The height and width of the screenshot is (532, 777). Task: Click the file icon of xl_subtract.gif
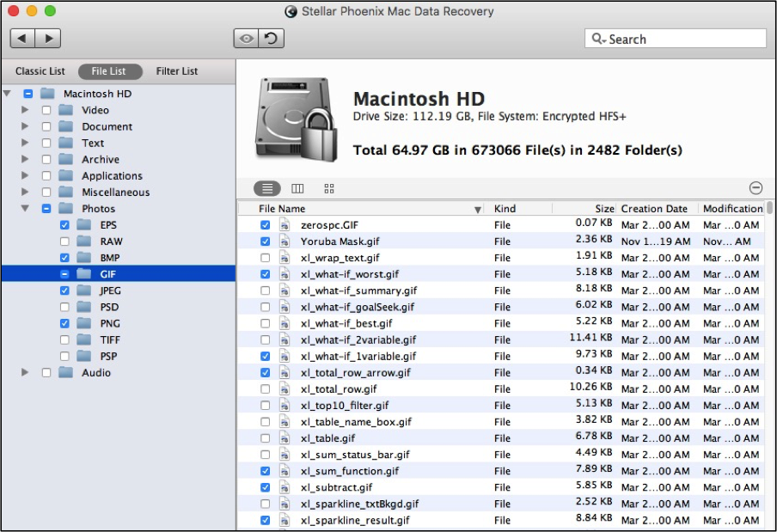coord(284,487)
